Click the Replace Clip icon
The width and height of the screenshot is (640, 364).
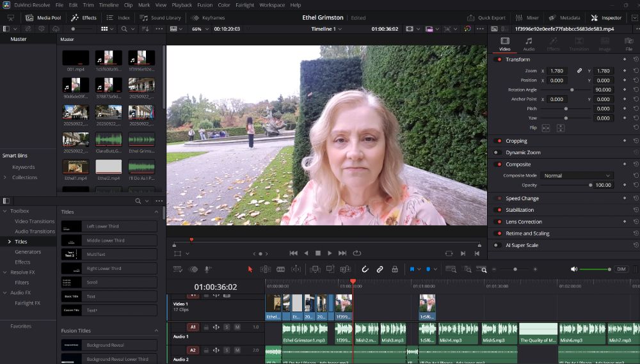[346, 269]
